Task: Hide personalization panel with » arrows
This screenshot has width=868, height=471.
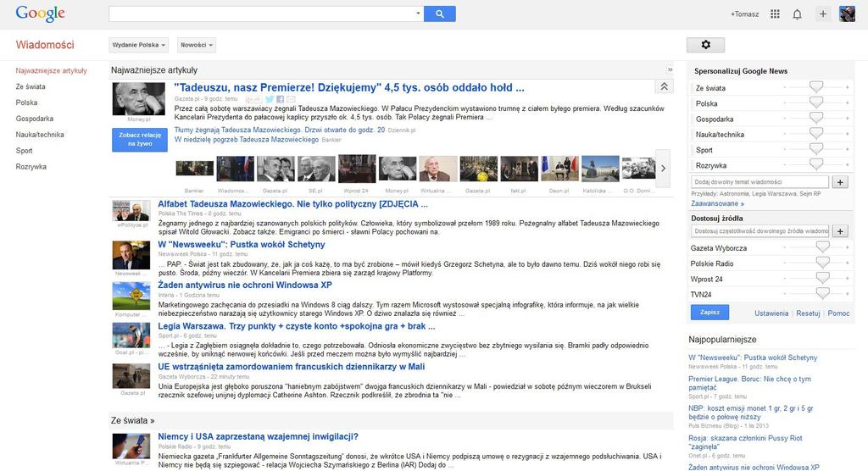Action: pos(670,69)
